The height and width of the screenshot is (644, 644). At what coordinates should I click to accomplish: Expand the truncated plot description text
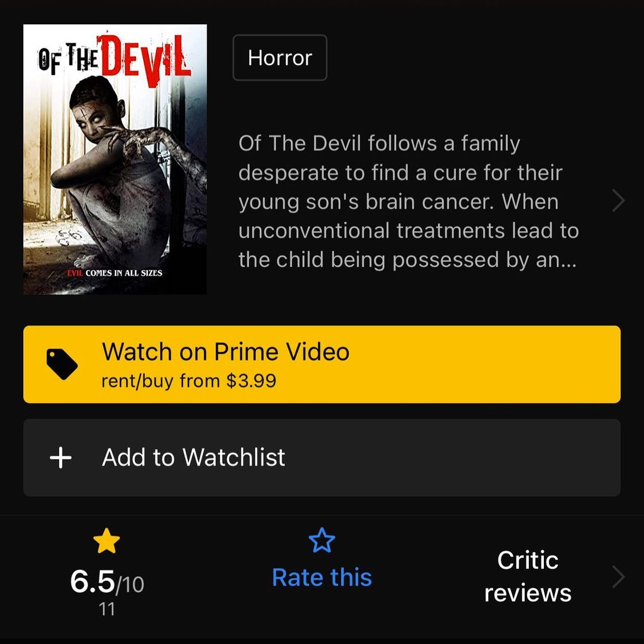pos(408,202)
